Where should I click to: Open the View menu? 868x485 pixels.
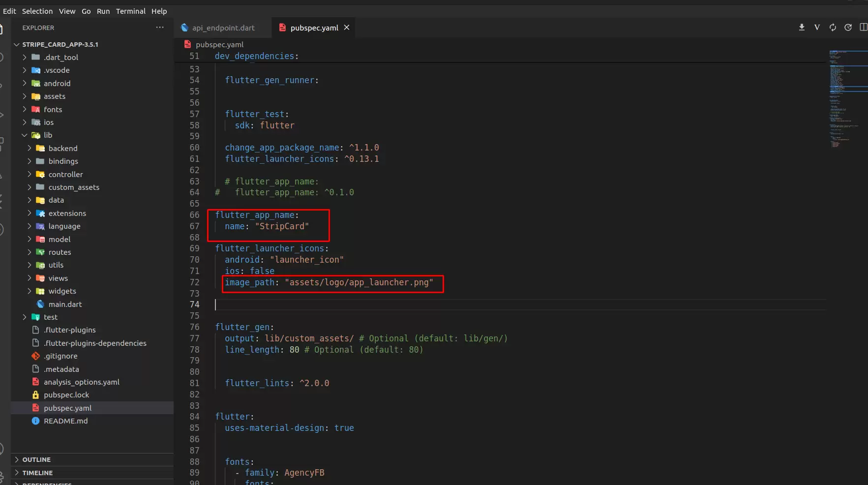pyautogui.click(x=67, y=11)
